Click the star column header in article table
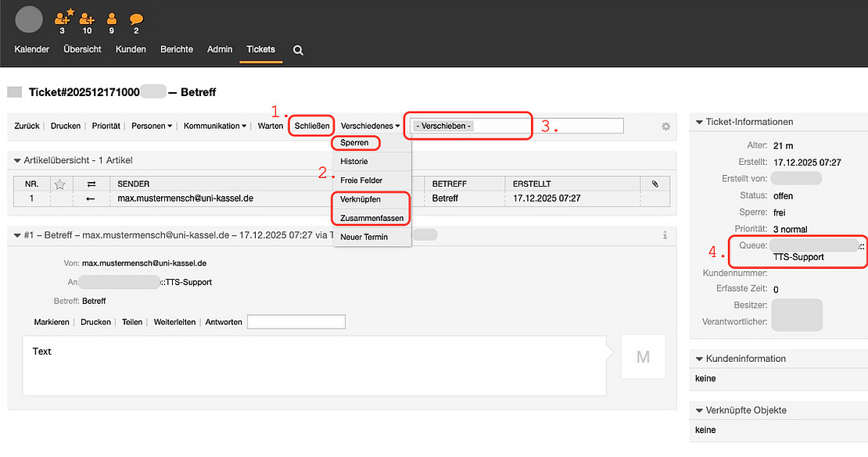 tap(58, 184)
